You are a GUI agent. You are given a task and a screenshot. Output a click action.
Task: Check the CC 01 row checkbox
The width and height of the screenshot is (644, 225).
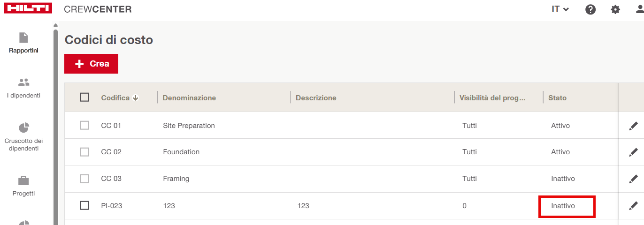point(84,126)
